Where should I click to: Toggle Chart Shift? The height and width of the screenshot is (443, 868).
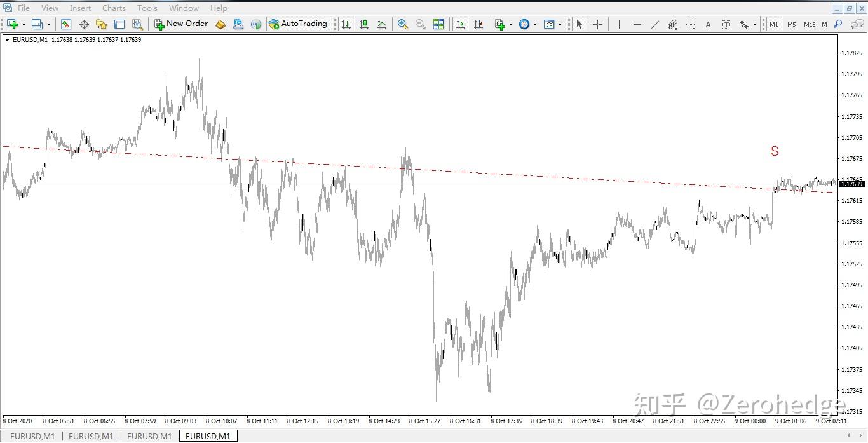[478, 24]
